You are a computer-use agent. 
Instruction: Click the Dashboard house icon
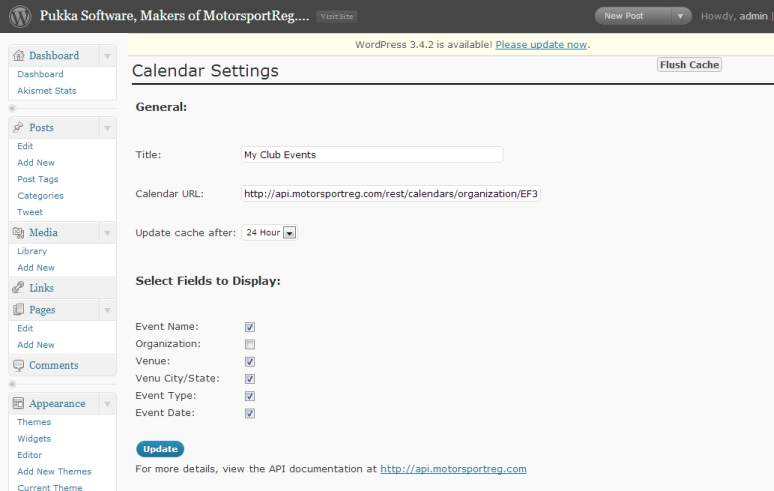[x=18, y=56]
